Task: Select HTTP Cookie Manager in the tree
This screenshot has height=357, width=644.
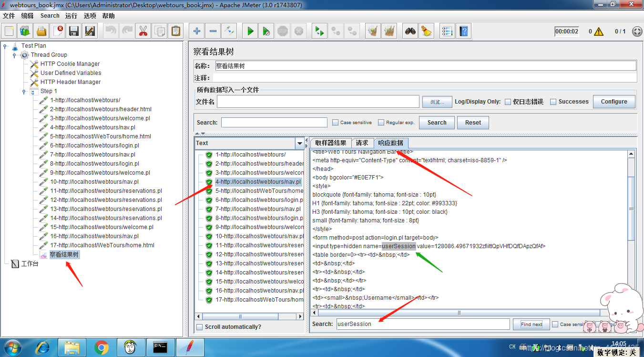Action: coord(70,64)
